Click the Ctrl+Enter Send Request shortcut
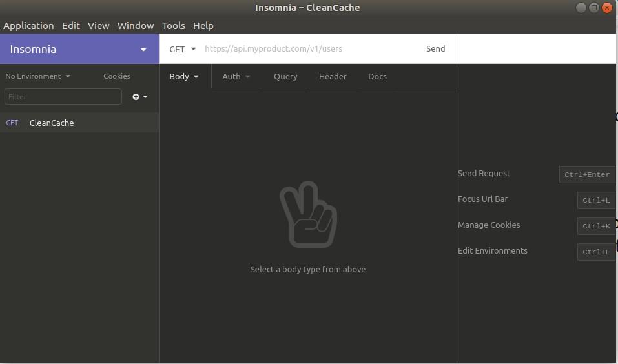The width and height of the screenshot is (618, 364). click(586, 174)
